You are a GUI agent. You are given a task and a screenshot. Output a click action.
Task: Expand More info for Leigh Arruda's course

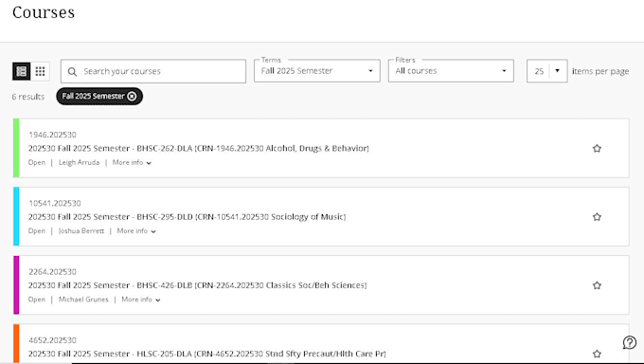coord(132,162)
